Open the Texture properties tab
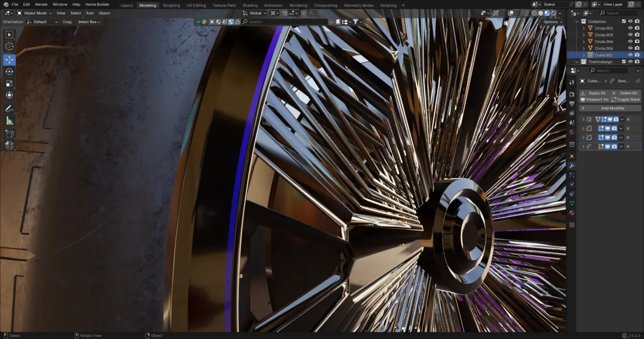Screen dimensions: 644x339 pyautogui.click(x=572, y=225)
